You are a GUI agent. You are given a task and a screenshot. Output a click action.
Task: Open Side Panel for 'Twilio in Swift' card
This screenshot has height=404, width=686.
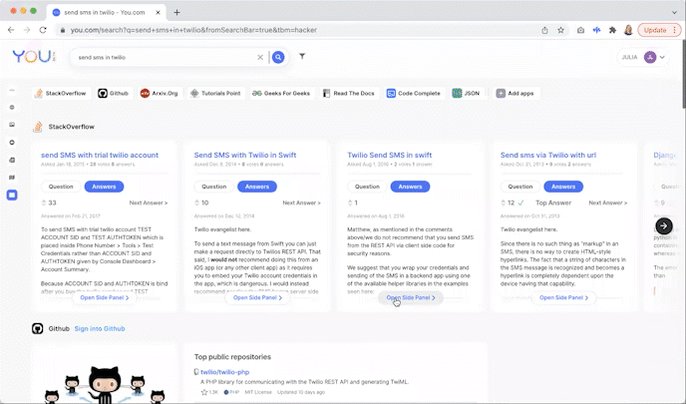click(x=258, y=298)
